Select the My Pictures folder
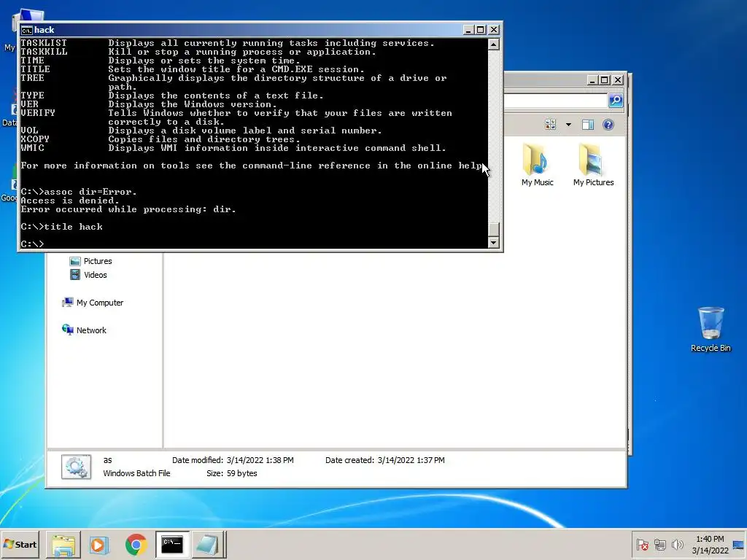 [x=593, y=165]
